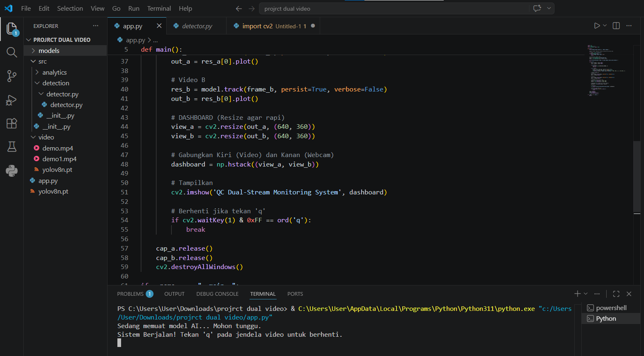Switch to the PROBLEMS panel tab
Screen dimensions: 644x356
pos(135,294)
